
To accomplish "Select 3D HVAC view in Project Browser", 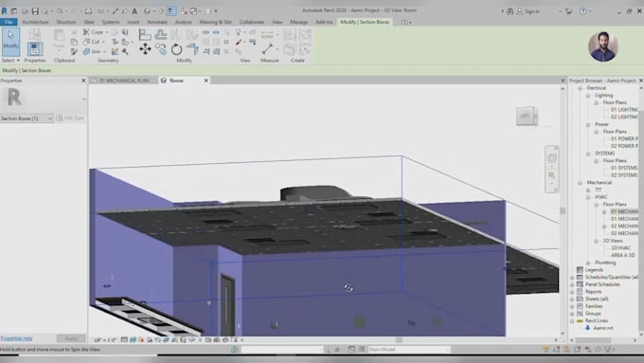I will tap(620, 248).
